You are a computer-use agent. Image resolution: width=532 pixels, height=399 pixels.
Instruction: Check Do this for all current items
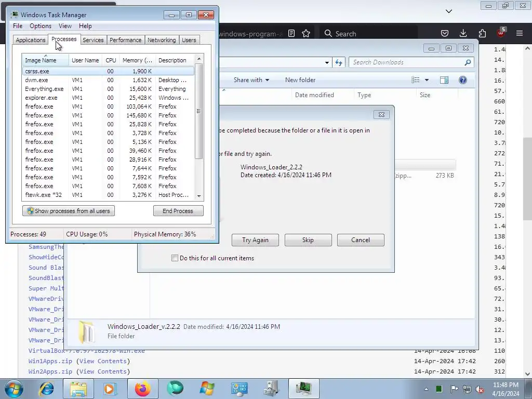(x=175, y=258)
